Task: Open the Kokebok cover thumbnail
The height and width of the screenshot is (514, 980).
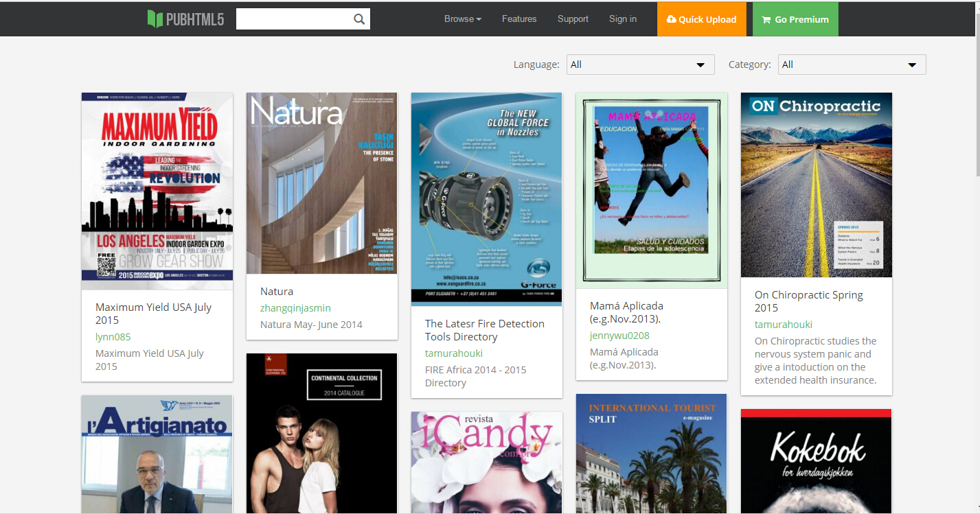Action: 817,461
